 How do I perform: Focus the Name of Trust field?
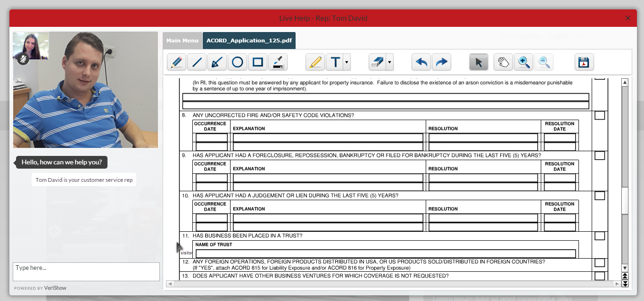(x=386, y=253)
